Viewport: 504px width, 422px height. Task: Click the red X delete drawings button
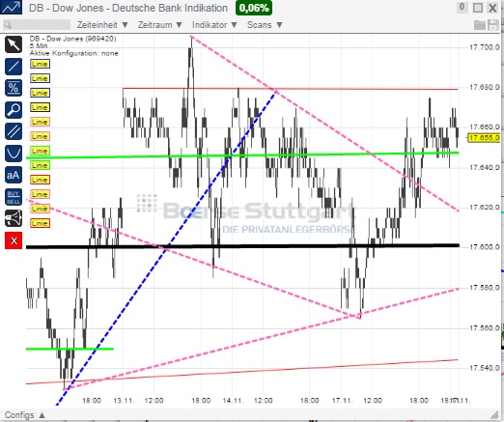click(x=14, y=240)
